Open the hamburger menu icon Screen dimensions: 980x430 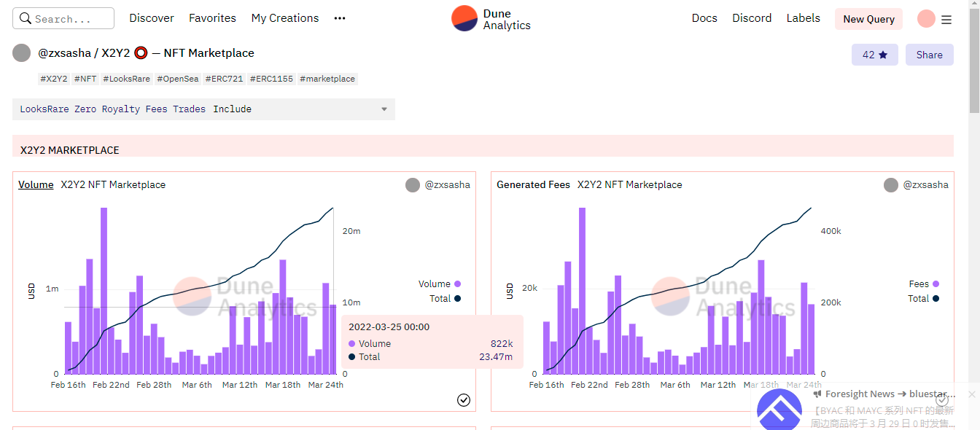click(x=946, y=20)
